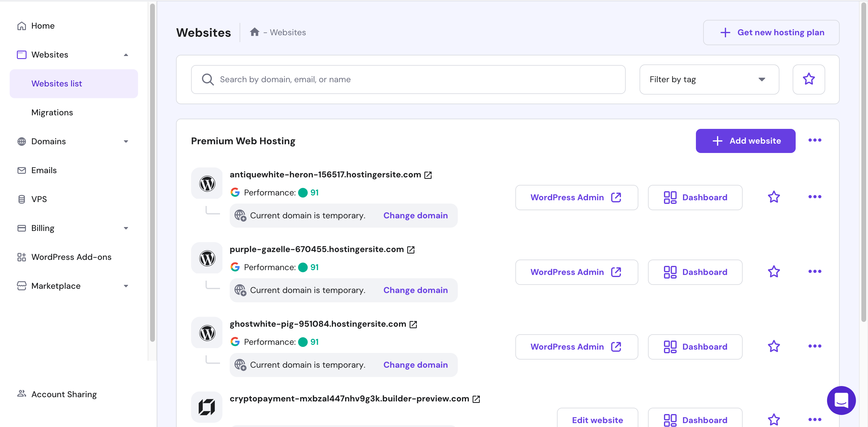Toggle favorites filter star button

click(808, 79)
